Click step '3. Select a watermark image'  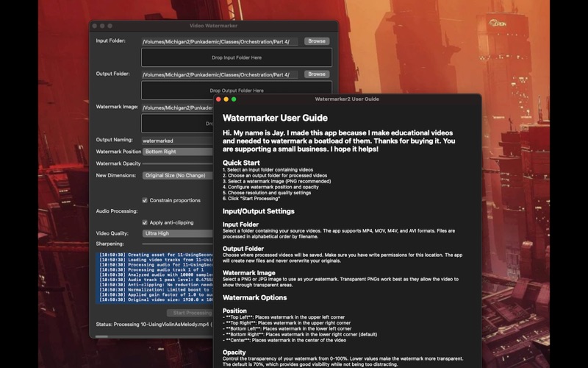pos(277,181)
